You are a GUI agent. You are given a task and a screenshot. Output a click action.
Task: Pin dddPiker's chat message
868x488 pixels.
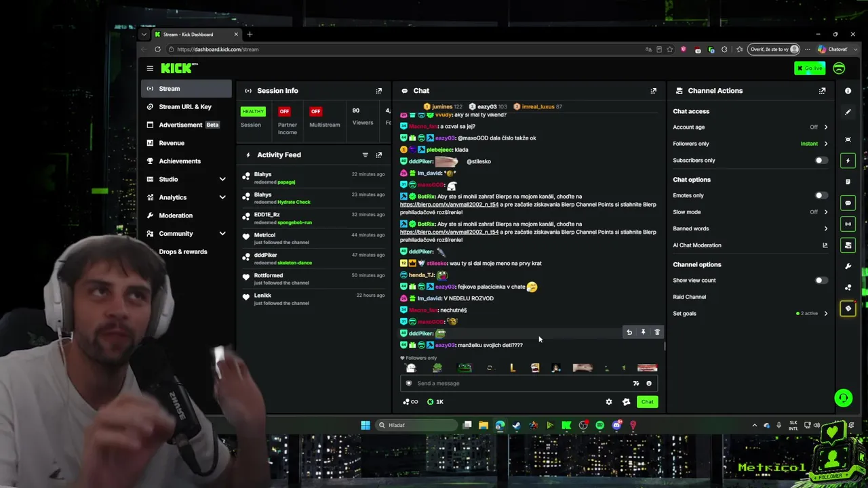tap(643, 332)
